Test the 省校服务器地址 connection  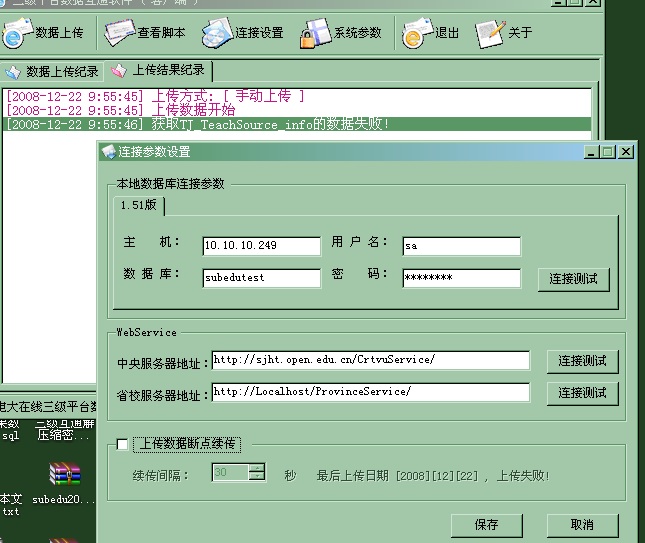(582, 393)
